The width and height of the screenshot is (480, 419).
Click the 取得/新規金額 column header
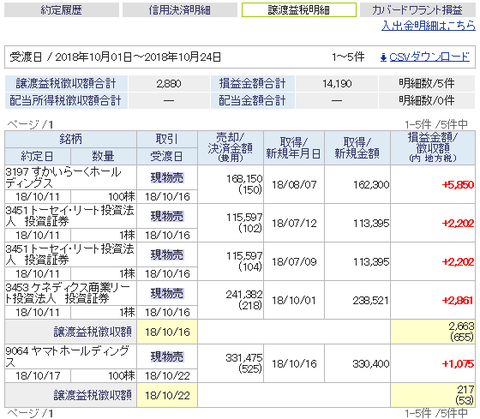pyautogui.click(x=357, y=148)
